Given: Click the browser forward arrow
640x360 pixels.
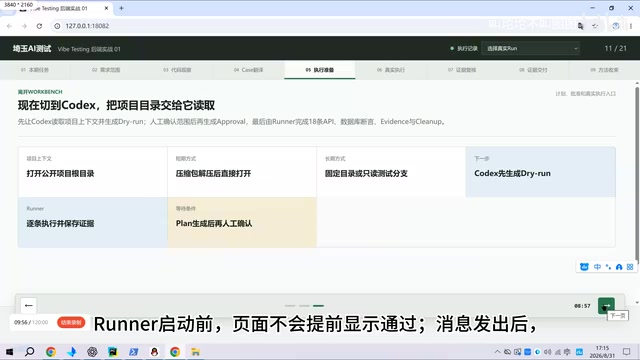Looking at the screenshot, I should (x=24, y=26).
